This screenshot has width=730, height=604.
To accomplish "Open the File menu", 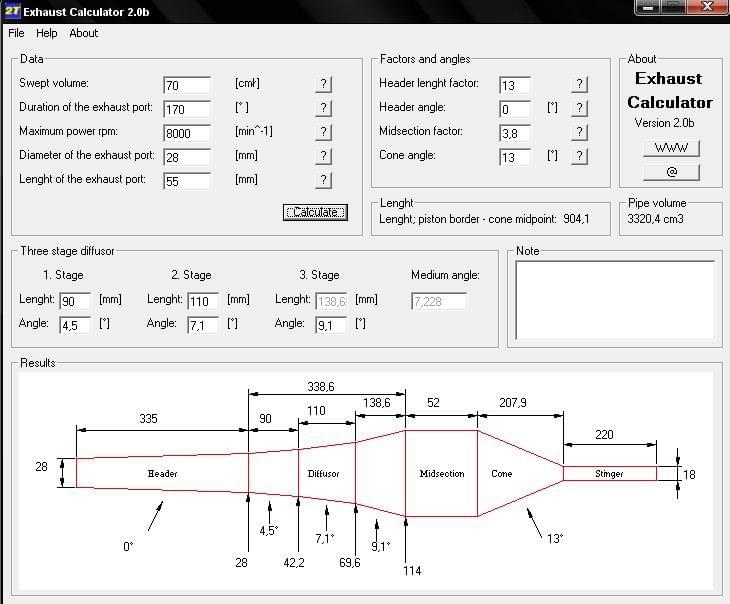I will (16, 33).
